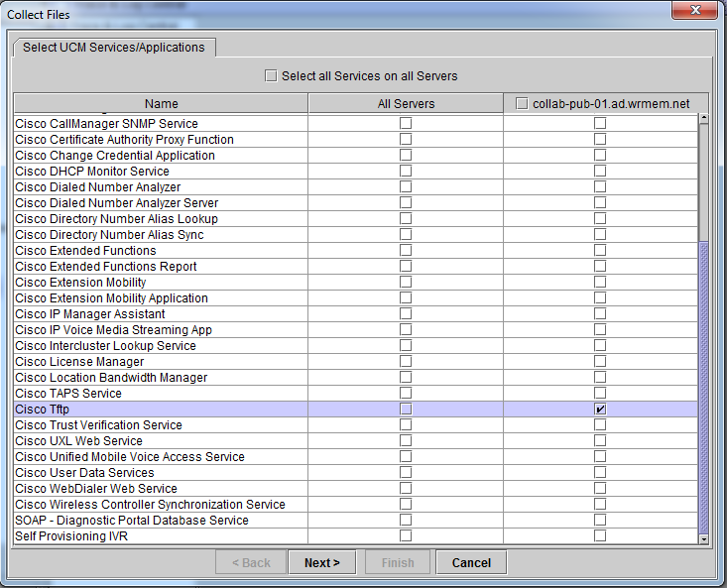This screenshot has width=727, height=588.
Task: Enable Cisco IP Manager Assistant on collab-pub-01
Action: (600, 313)
